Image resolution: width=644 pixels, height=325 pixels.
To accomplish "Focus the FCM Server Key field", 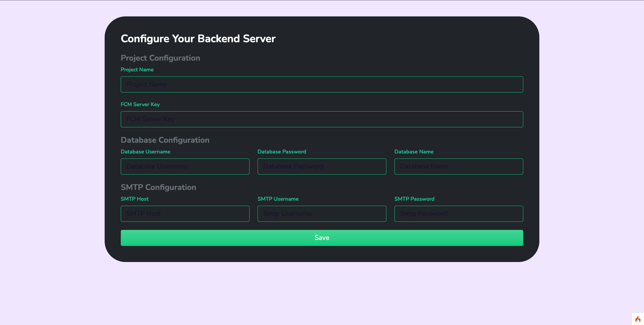I will pos(322,119).
